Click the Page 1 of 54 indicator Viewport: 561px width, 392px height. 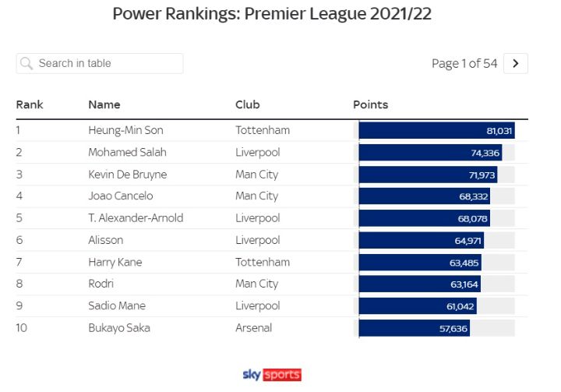point(464,63)
